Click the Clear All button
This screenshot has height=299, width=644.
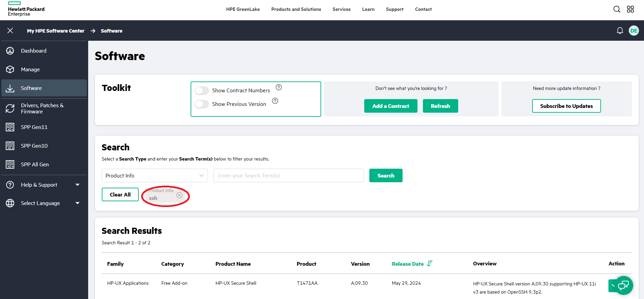pos(120,194)
